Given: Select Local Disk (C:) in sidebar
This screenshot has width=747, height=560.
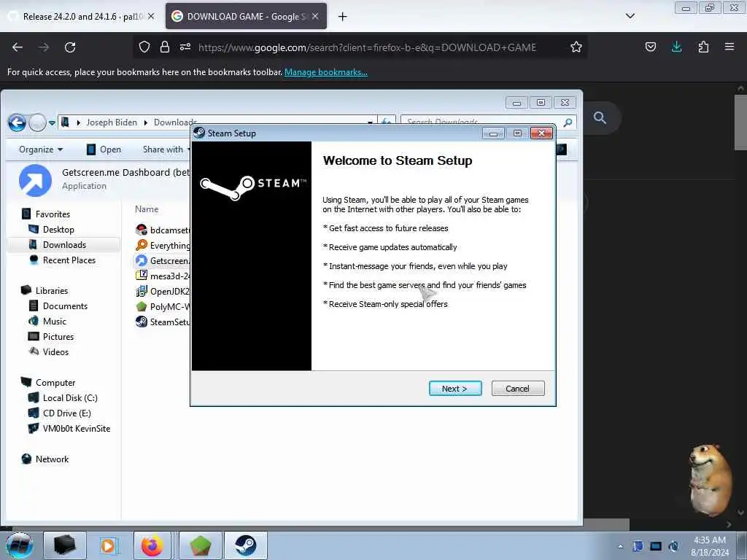Looking at the screenshot, I should coord(69,397).
